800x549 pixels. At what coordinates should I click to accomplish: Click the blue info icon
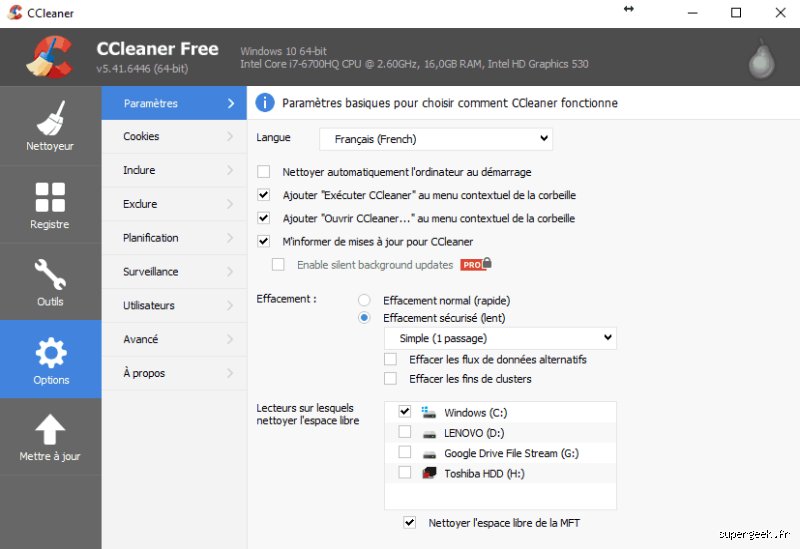point(265,103)
